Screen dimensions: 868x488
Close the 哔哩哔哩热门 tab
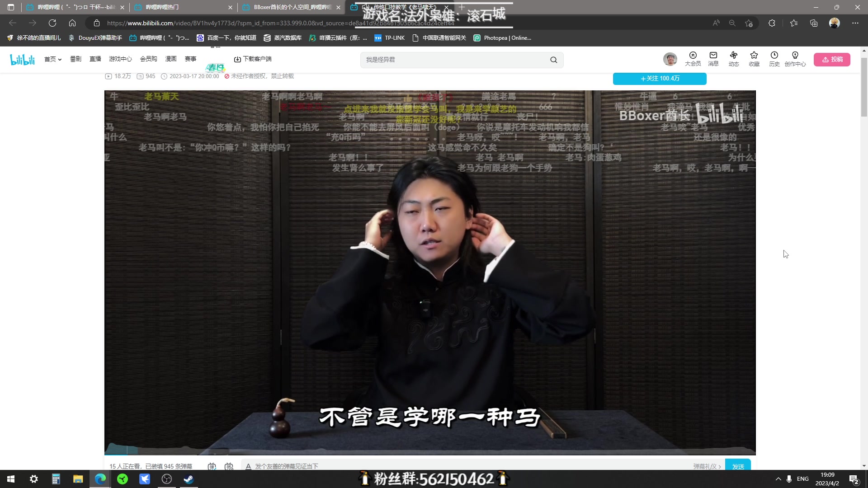(230, 7)
